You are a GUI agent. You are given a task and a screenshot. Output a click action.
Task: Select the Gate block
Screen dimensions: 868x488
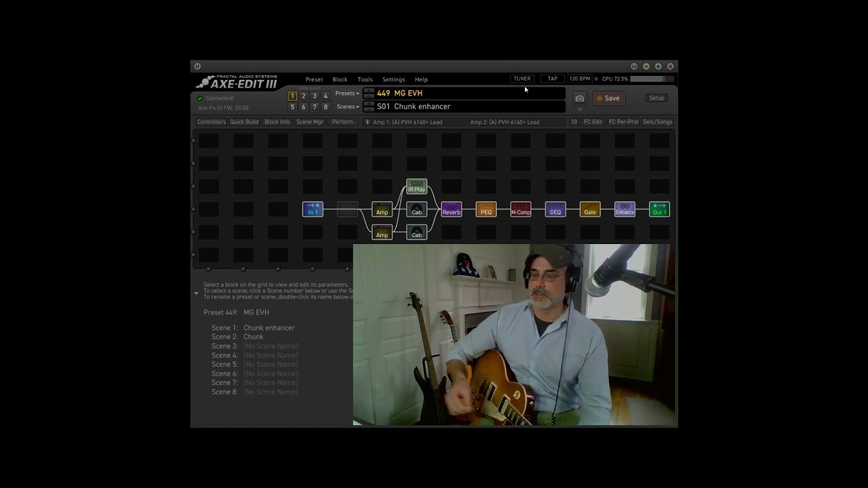coord(590,209)
